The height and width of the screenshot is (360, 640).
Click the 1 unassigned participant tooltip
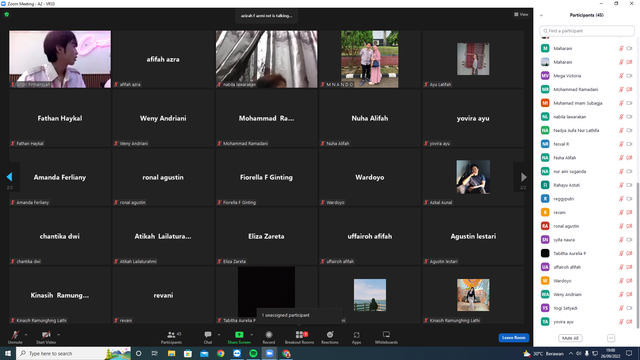point(299,315)
